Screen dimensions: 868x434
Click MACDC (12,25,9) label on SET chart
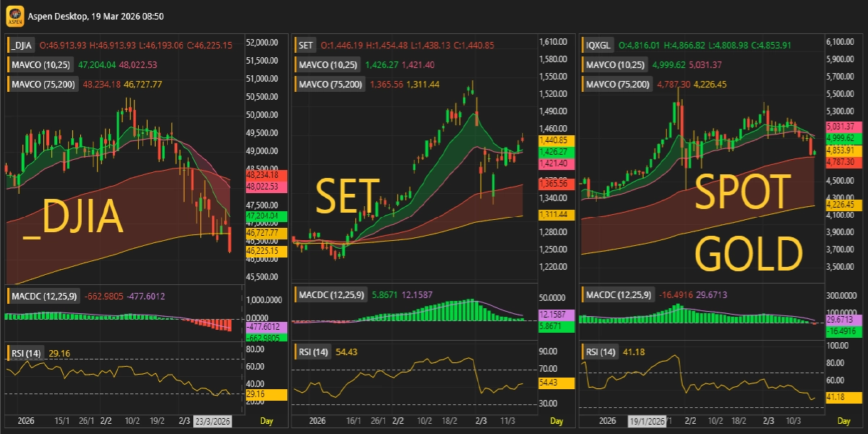[x=329, y=295]
